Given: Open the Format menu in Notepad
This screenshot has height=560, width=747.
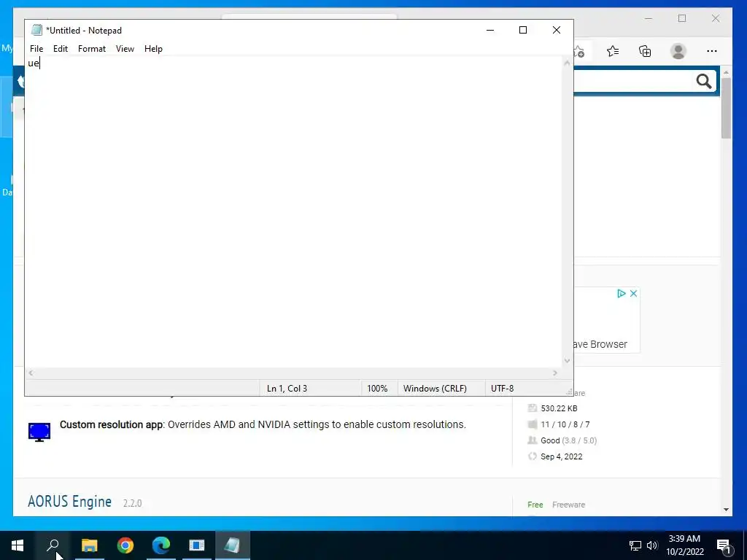Looking at the screenshot, I should click(x=92, y=49).
